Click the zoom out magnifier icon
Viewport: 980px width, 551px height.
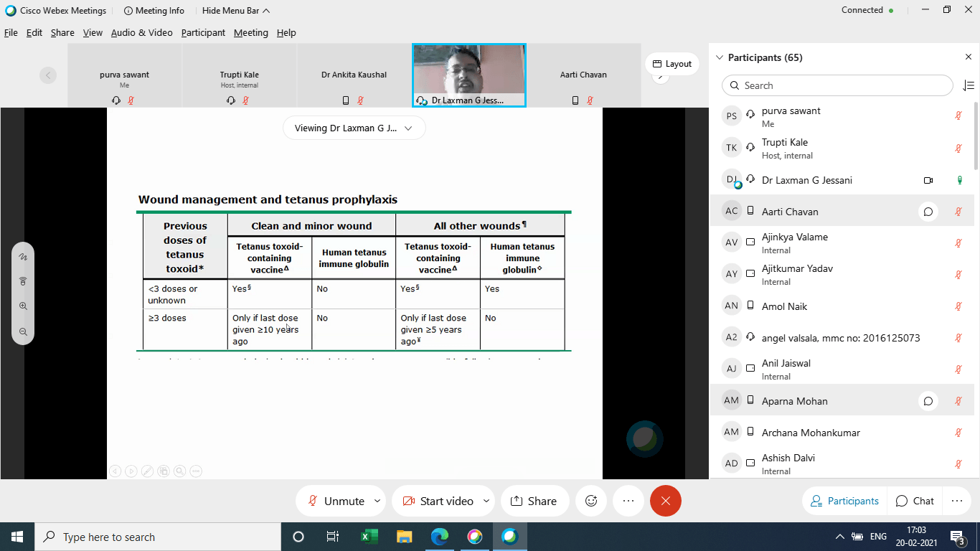coord(23,331)
